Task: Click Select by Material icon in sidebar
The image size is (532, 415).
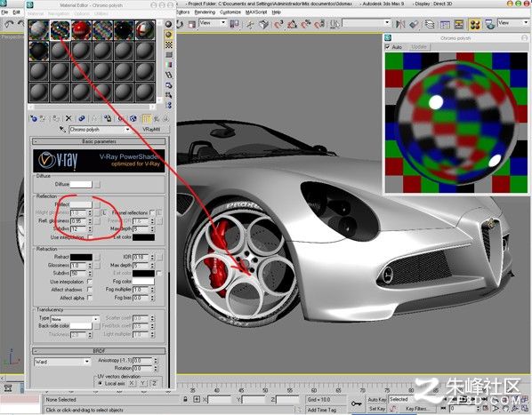Action: point(169,95)
